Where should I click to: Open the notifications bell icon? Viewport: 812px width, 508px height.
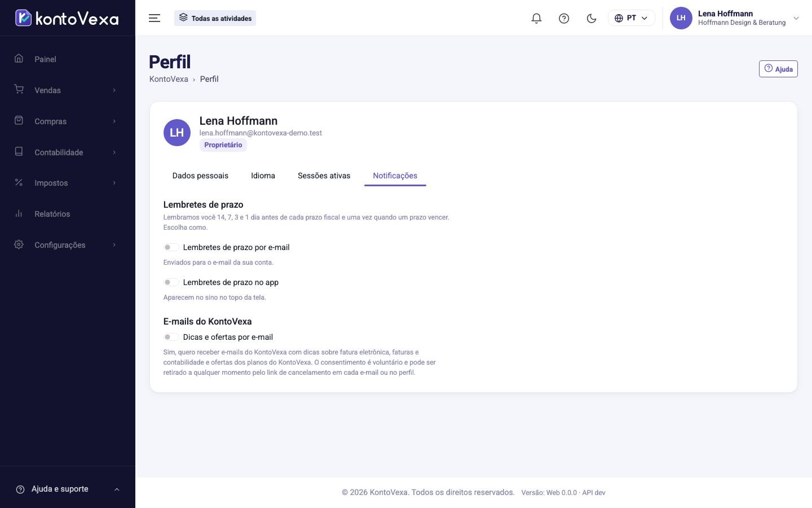pyautogui.click(x=536, y=18)
